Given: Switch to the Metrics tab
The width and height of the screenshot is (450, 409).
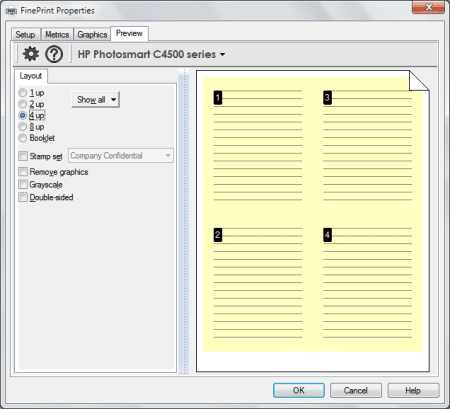Looking at the screenshot, I should click(57, 34).
